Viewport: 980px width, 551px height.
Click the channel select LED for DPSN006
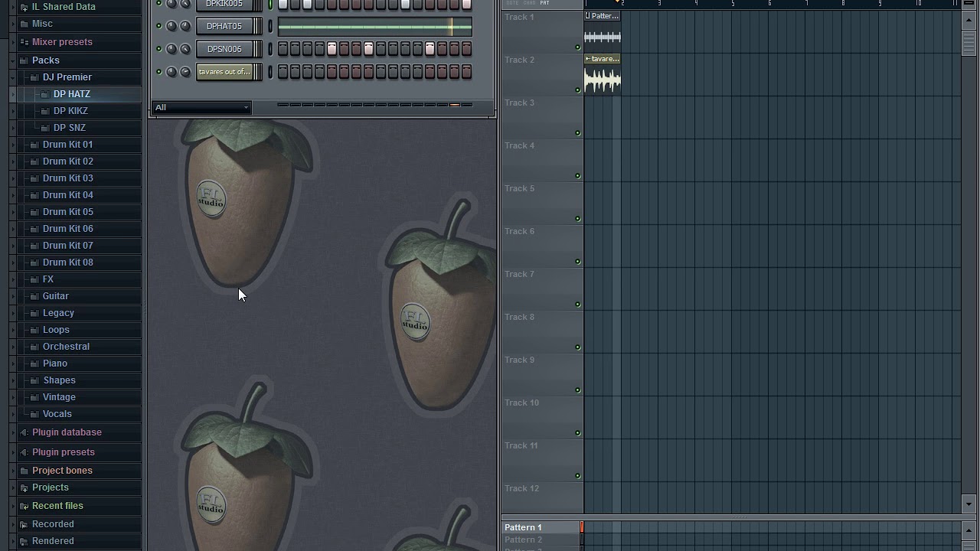point(270,49)
